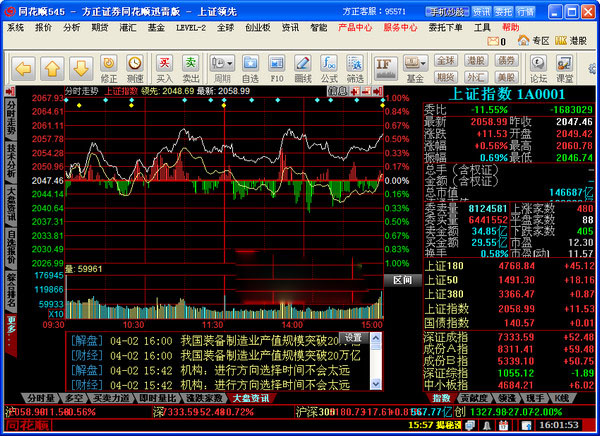Switch to the K线 tab
The image size is (600, 436).
point(562,398)
